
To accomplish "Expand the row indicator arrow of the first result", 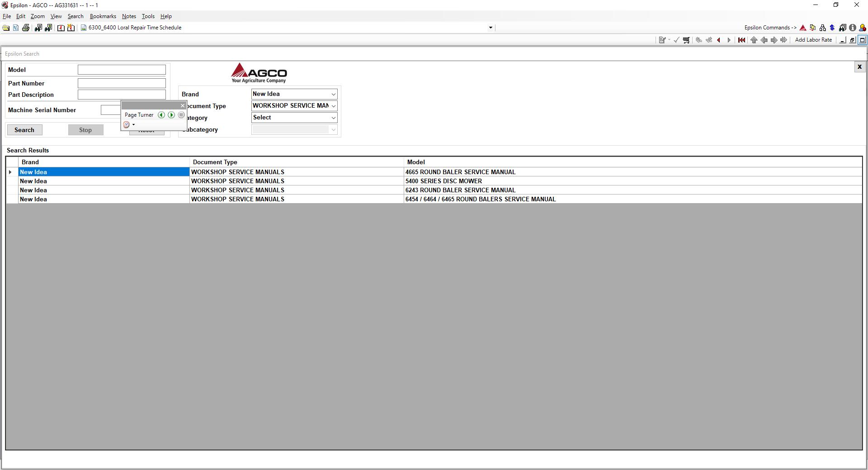I will pyautogui.click(x=10, y=172).
